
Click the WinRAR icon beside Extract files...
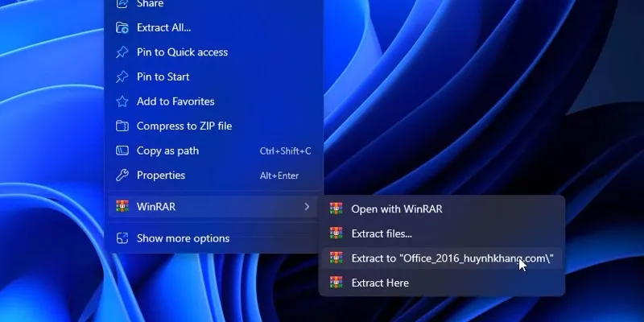click(x=336, y=233)
